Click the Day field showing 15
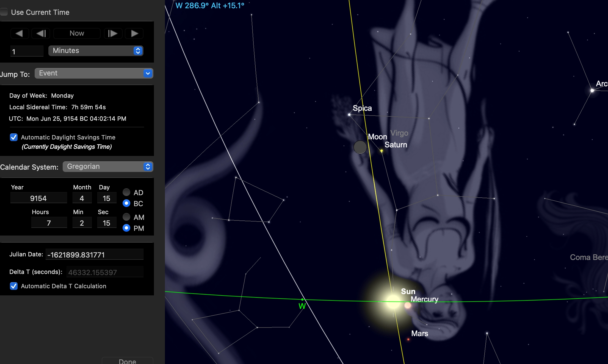 coord(107,198)
